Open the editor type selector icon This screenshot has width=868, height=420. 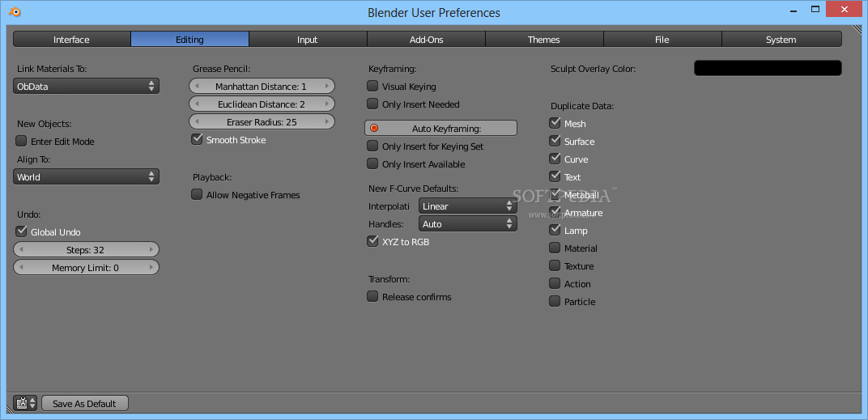(25, 403)
